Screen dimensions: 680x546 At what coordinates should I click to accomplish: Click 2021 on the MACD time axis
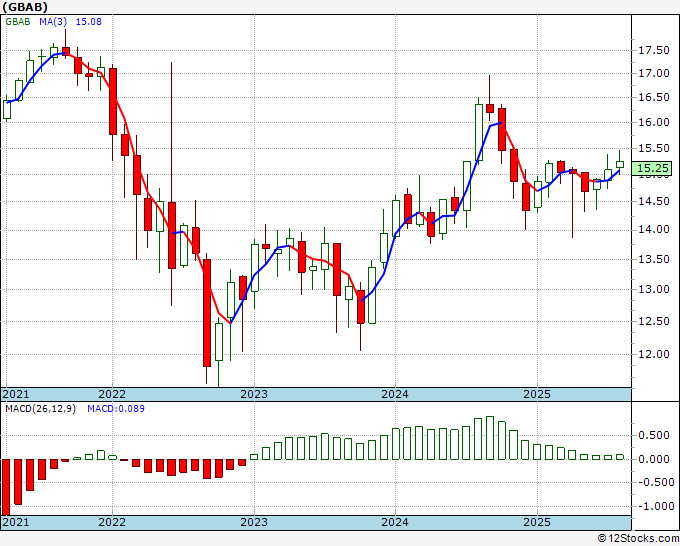[16, 522]
